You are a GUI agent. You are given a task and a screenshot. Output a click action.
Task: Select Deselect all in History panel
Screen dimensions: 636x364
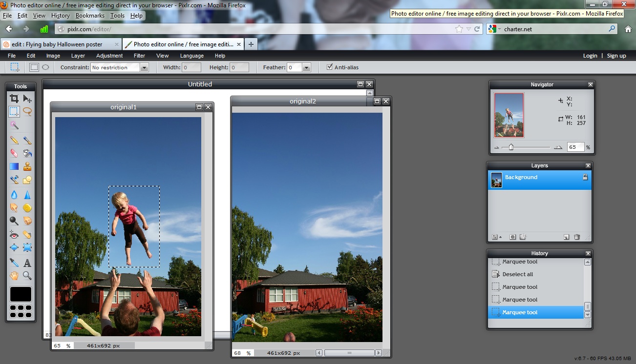click(536, 274)
